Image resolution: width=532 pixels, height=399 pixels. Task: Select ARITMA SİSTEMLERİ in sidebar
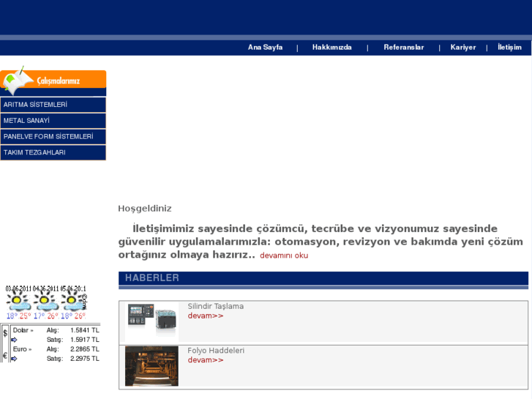[53, 105]
